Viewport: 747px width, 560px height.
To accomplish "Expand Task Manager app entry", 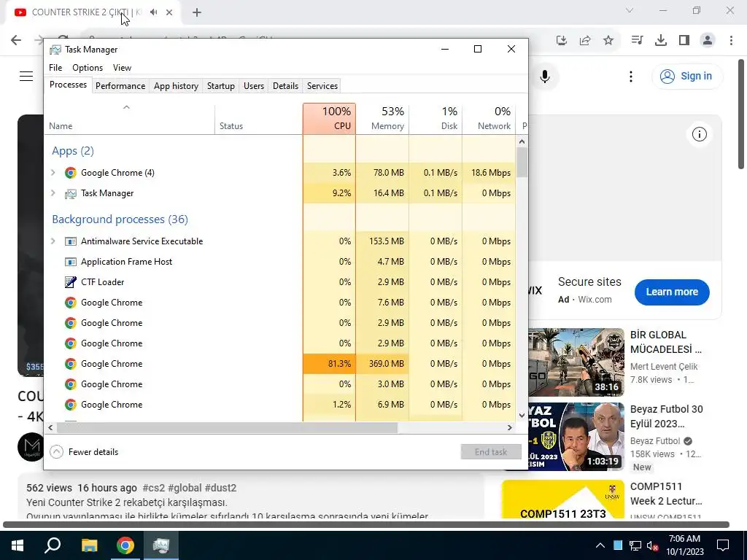I will [x=53, y=192].
